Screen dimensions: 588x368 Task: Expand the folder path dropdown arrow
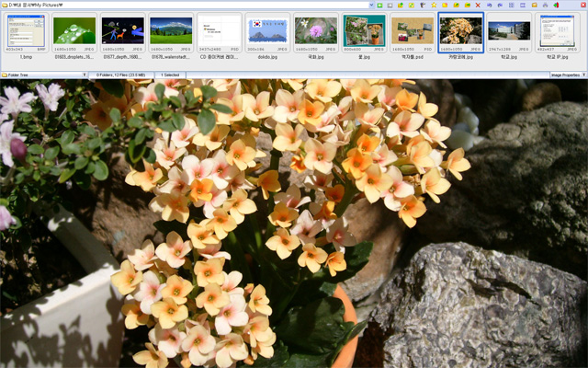pos(371,6)
